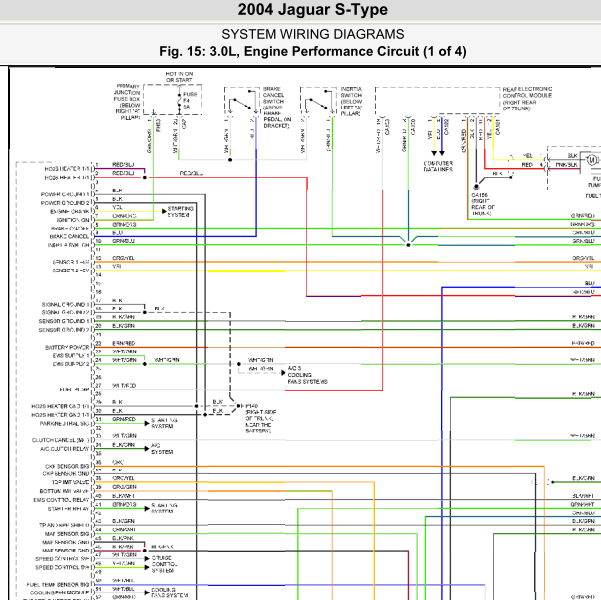Click the "PARK/NEUTRAL SIG" pin label
Viewport: 601px width, 600px height.
[x=64, y=424]
